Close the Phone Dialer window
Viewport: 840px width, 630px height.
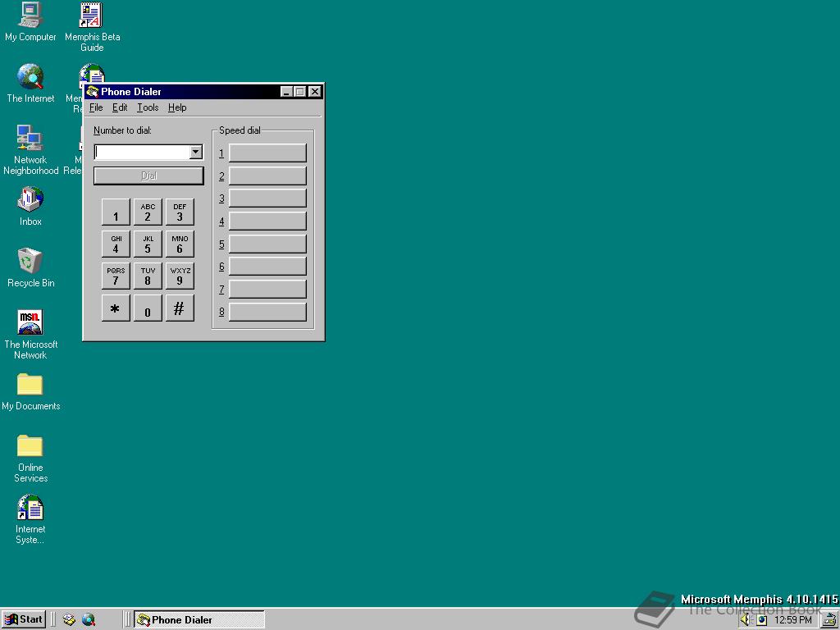tap(315, 92)
